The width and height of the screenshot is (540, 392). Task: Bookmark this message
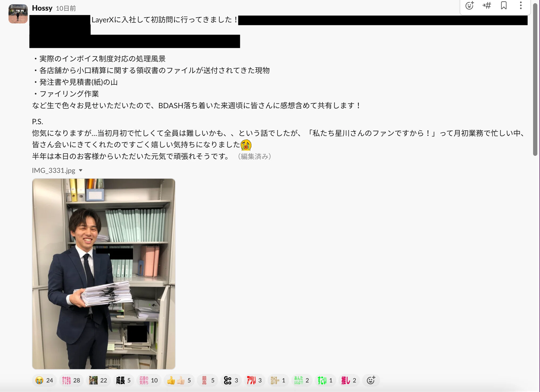coord(504,6)
